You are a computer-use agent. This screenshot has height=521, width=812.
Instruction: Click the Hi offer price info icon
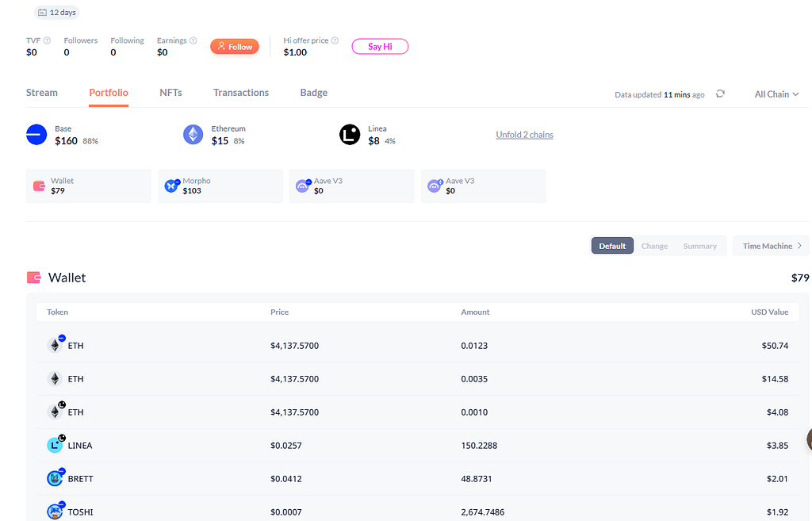click(335, 40)
